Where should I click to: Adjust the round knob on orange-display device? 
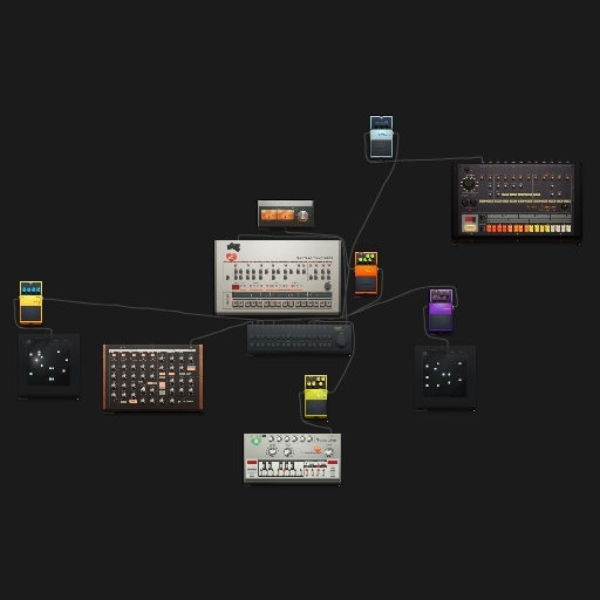click(x=303, y=215)
